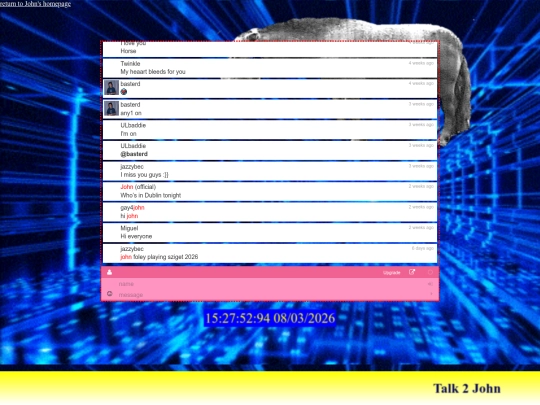Image resolution: width=540 pixels, height=405 pixels.
Task: Click the emoji in basterd's message
Action: pyautogui.click(x=124, y=92)
